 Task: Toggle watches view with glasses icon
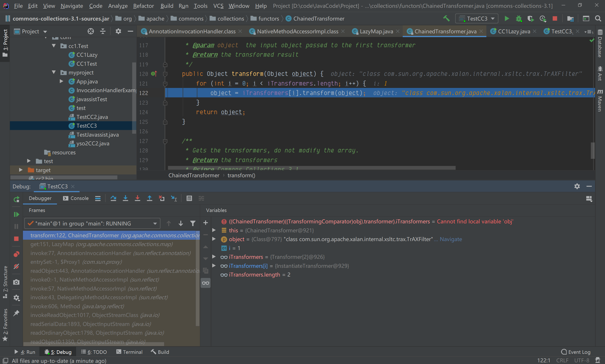tap(206, 283)
